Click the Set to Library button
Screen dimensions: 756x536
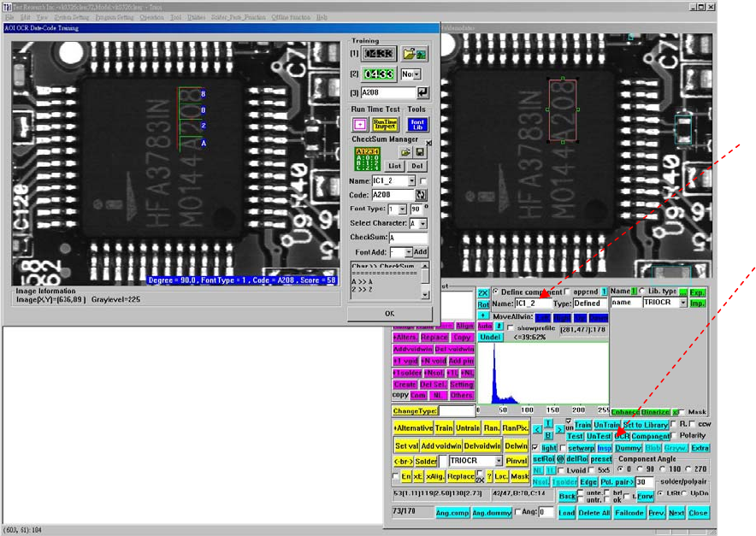point(645,425)
